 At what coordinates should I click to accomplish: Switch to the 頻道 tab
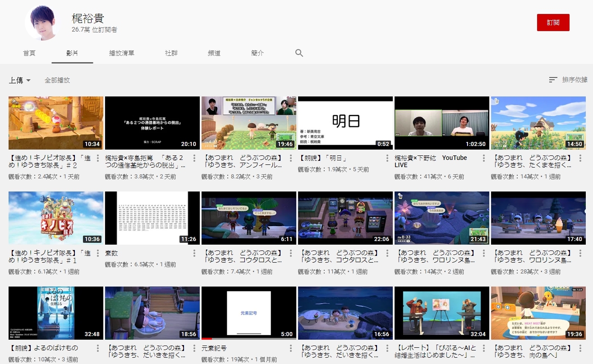click(214, 53)
